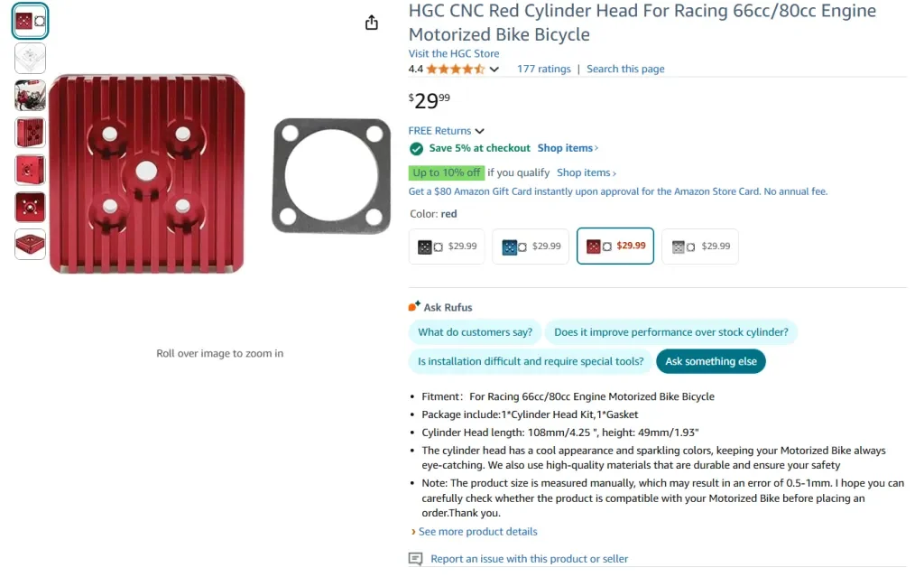The width and height of the screenshot is (924, 577).
Task: Click the Ask Rufus sparkle icon
Action: 414,307
